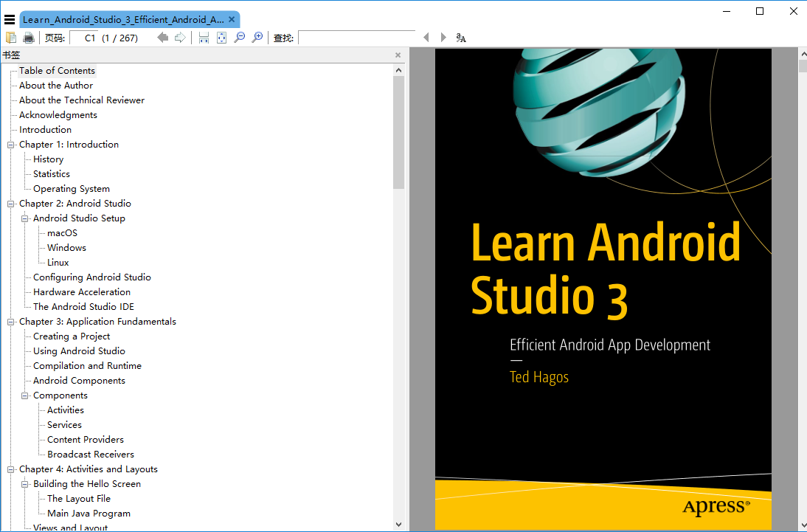Close the Learn_Android_Studio_3 document tab
The image size is (807, 532).
click(x=232, y=20)
